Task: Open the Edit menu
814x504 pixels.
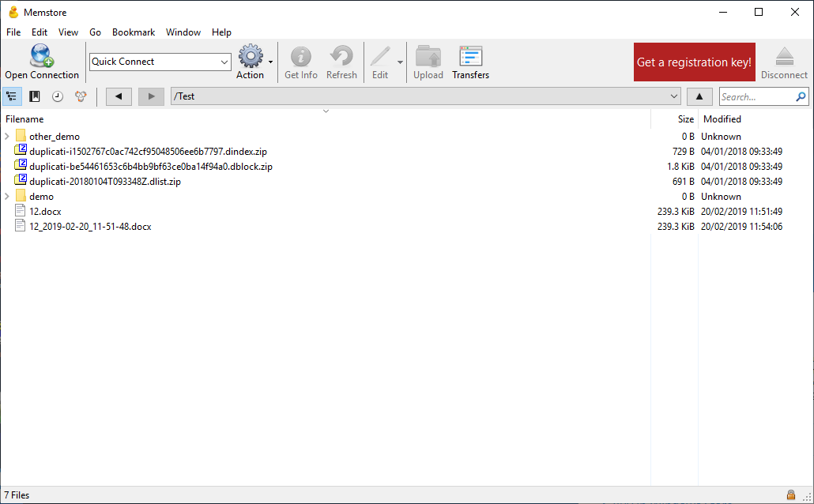Action: (40, 32)
